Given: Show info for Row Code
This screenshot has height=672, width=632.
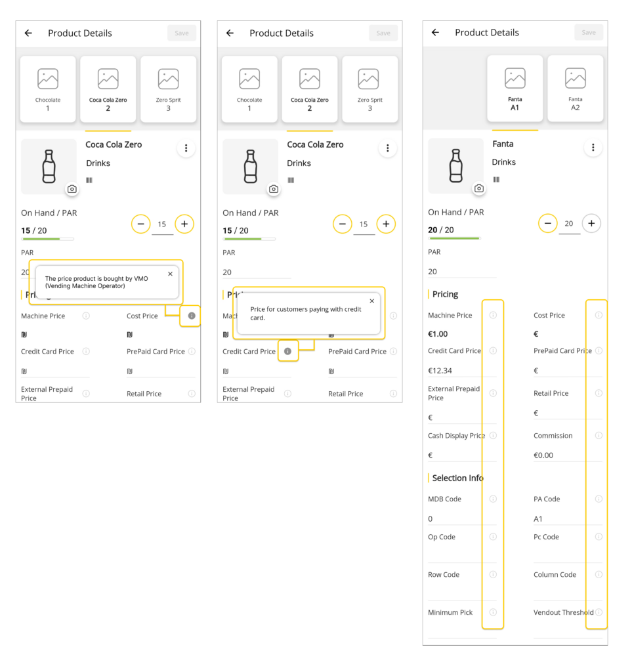Looking at the screenshot, I should pyautogui.click(x=493, y=574).
